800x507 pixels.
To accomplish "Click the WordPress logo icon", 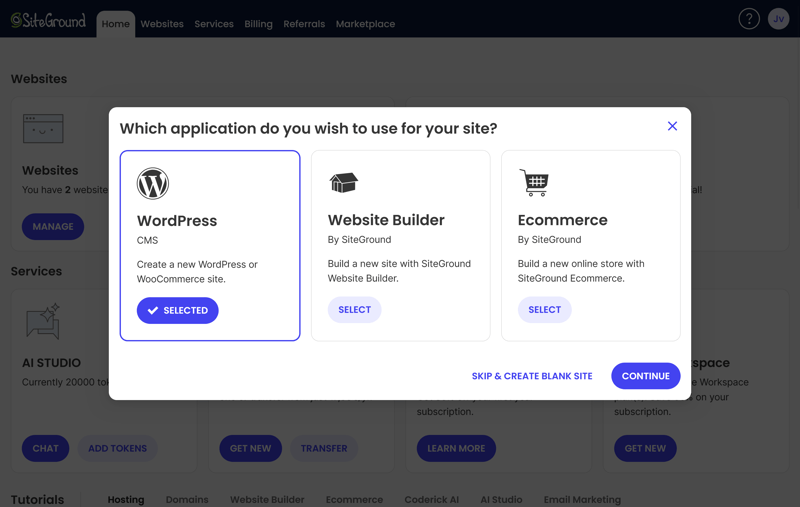I will (x=153, y=183).
